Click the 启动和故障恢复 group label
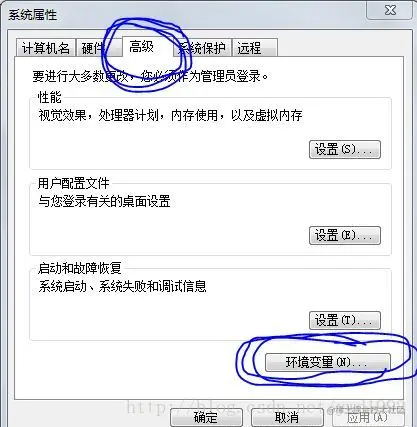Screen dimensions: 417x427 coord(80,268)
